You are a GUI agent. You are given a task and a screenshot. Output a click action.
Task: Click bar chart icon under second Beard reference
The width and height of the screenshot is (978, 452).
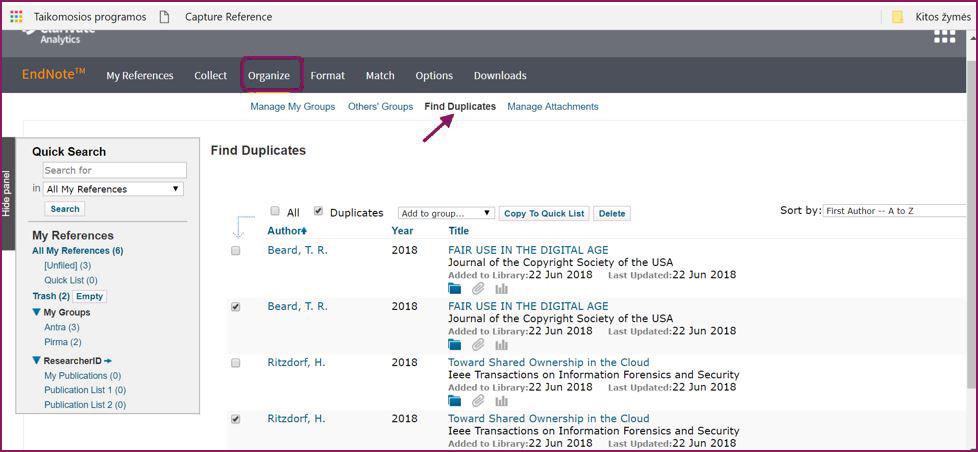click(501, 345)
